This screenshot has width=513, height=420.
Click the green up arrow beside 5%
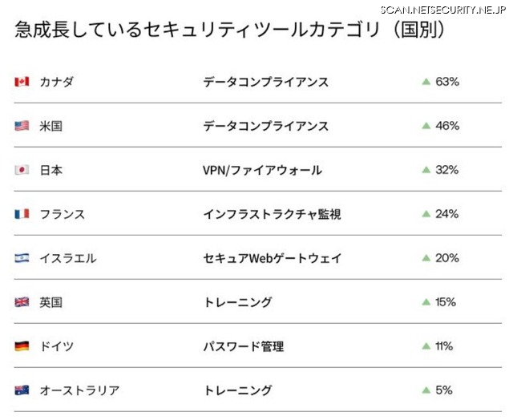tap(426, 390)
